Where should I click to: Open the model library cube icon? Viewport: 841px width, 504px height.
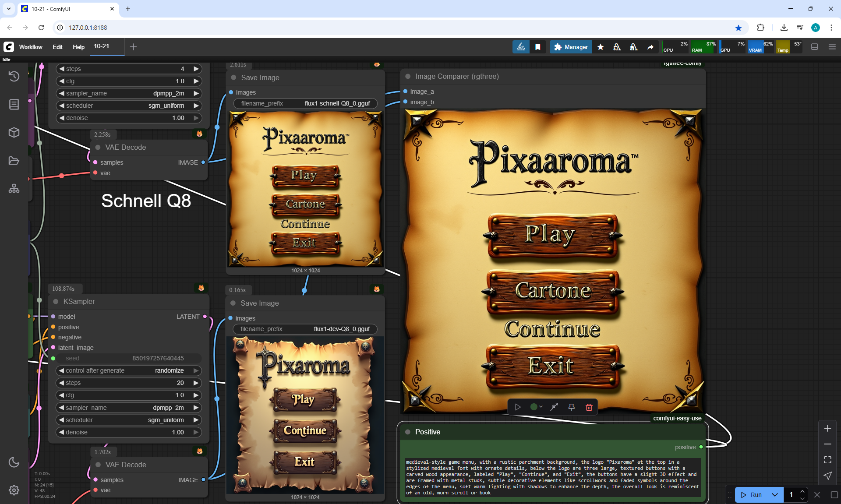point(14,132)
